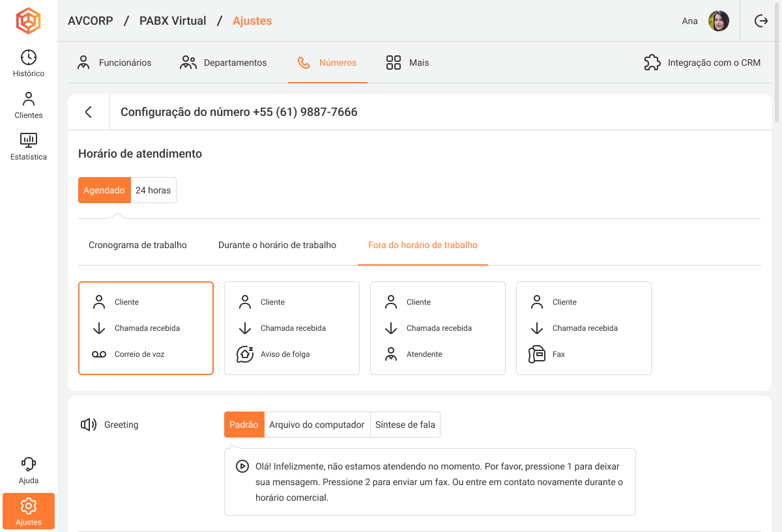Open the Mais menu
The width and height of the screenshot is (782, 532).
407,63
